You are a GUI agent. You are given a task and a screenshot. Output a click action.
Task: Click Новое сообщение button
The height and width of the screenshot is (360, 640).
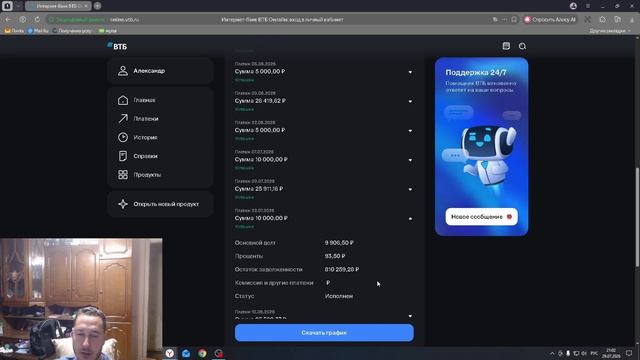pyautogui.click(x=482, y=217)
